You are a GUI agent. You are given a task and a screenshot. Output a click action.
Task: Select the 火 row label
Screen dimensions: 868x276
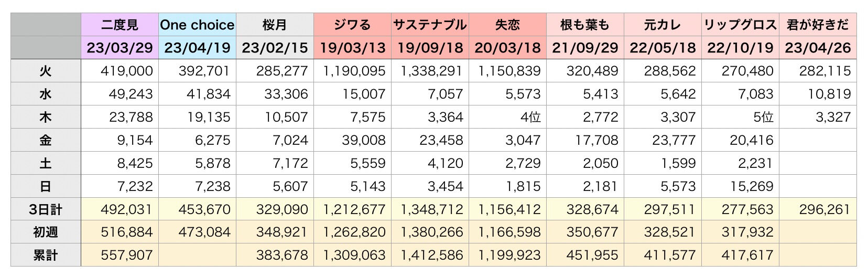[46, 71]
